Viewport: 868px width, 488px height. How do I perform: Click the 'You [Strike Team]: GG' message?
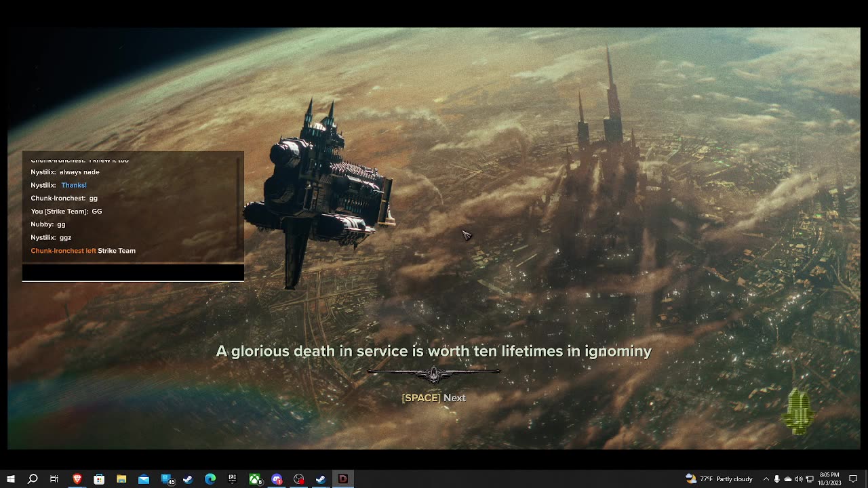tap(66, 211)
